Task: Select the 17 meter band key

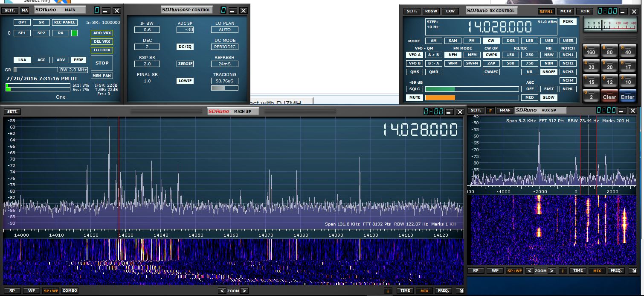Action: click(628, 65)
